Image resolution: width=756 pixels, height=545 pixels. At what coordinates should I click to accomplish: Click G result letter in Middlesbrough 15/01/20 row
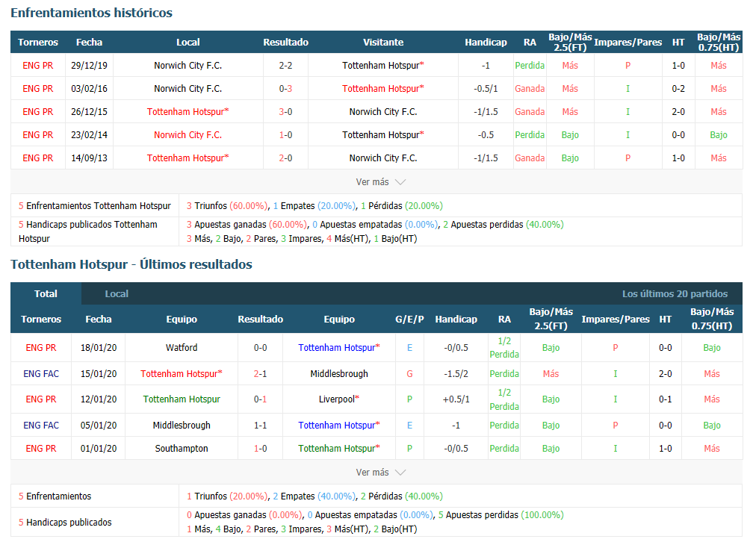(x=409, y=374)
